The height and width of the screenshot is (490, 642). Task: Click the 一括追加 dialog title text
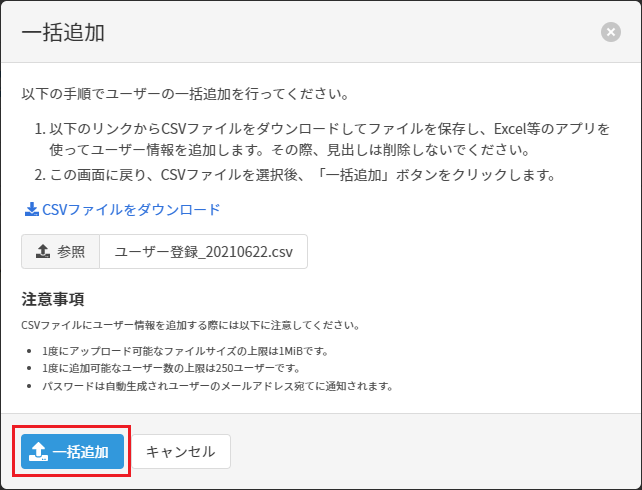point(63,32)
